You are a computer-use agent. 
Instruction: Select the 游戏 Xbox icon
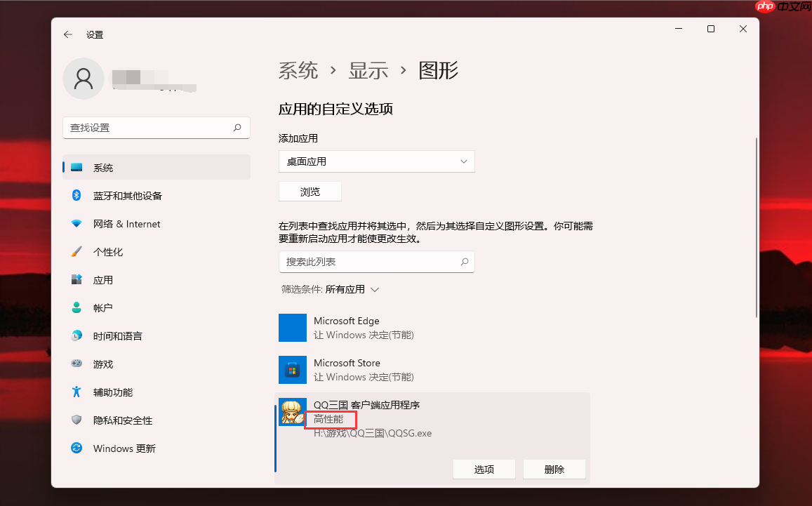point(77,364)
